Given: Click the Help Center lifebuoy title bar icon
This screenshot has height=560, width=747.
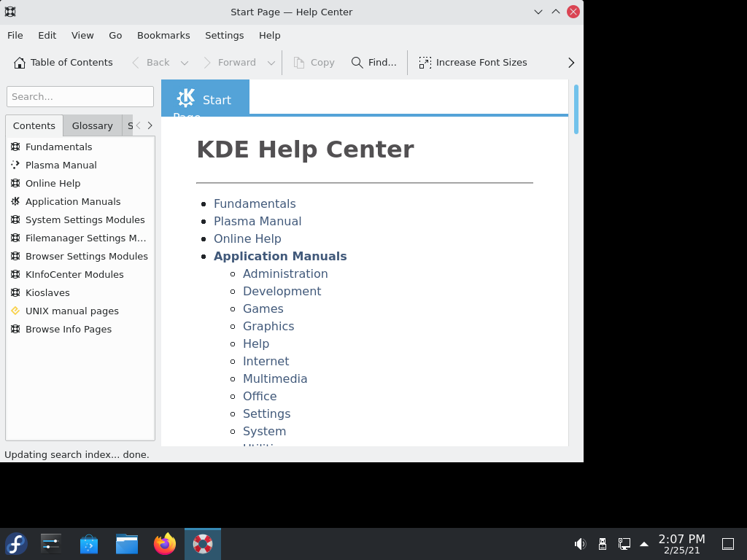Looking at the screenshot, I should click(x=10, y=12).
